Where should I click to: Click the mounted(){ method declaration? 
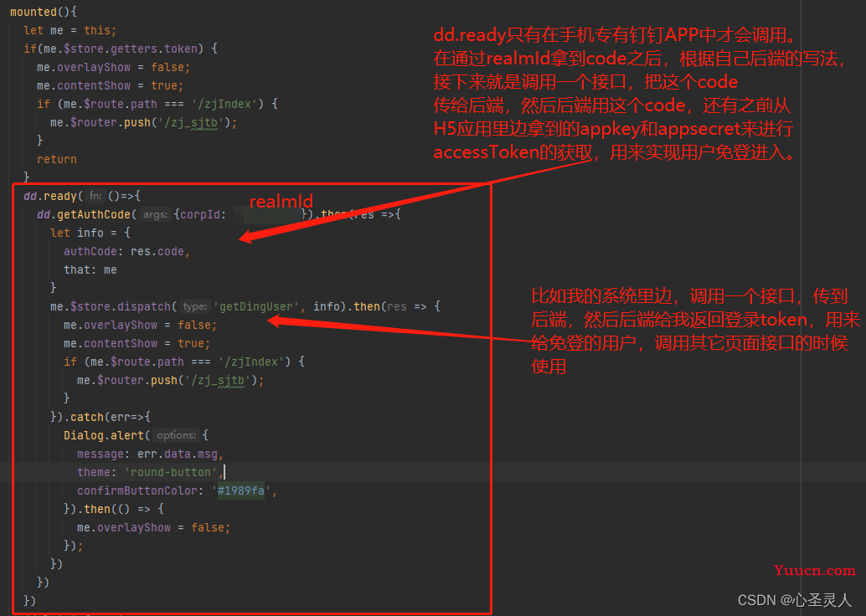[x=44, y=12]
